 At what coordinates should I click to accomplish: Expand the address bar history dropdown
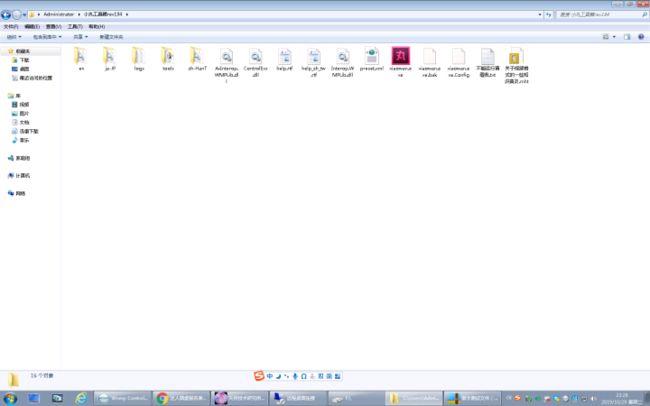point(540,15)
